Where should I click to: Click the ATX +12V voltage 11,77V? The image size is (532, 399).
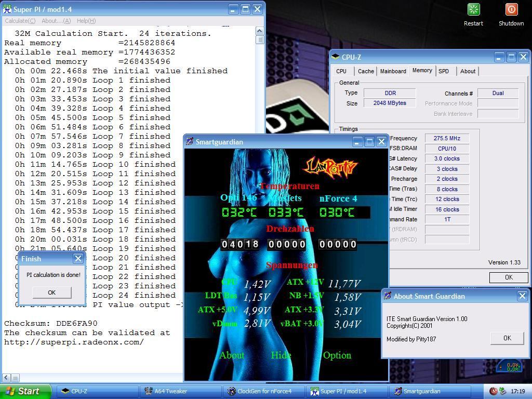[344, 283]
